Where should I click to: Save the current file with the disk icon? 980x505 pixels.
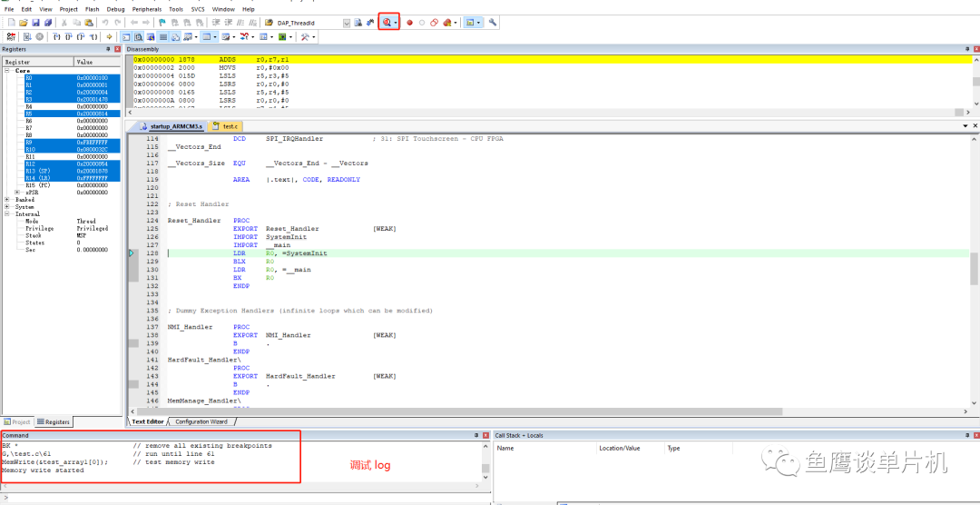point(35,23)
